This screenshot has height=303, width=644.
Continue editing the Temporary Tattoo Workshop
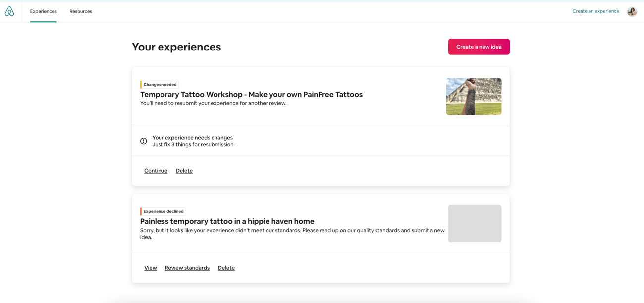(x=156, y=171)
